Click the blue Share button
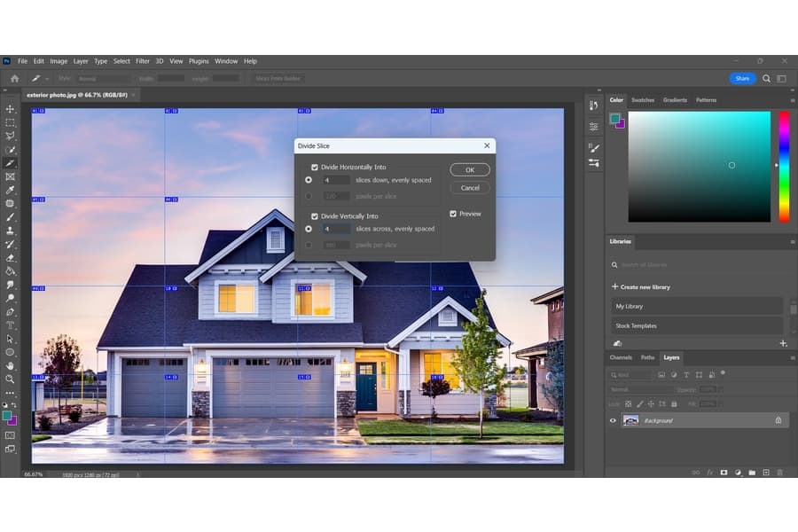The image size is (798, 532). click(x=742, y=78)
